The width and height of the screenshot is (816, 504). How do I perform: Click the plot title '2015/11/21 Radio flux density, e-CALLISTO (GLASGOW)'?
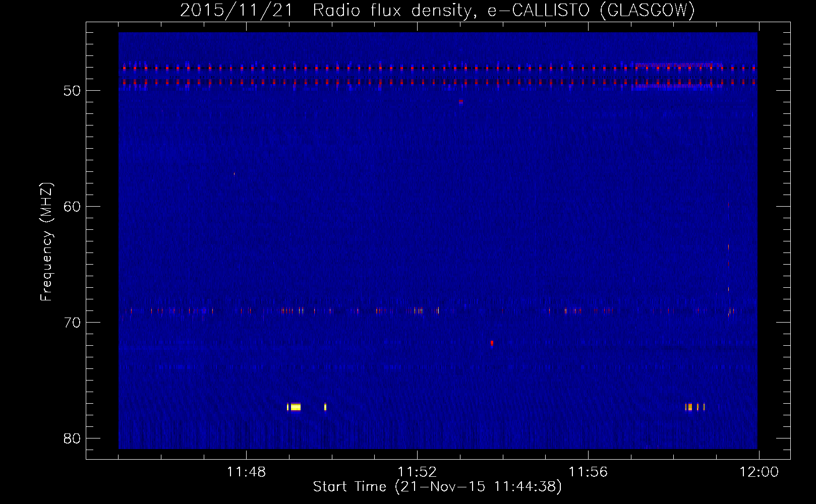(x=437, y=11)
